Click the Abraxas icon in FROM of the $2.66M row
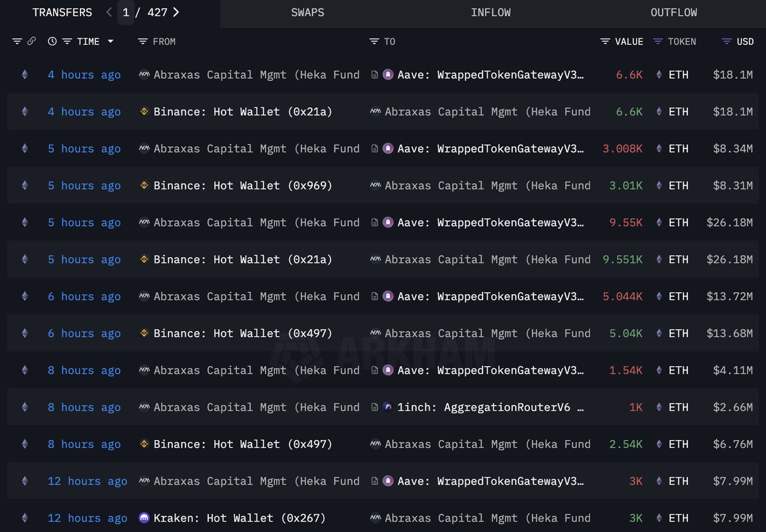The height and width of the screenshot is (532, 766). click(144, 407)
